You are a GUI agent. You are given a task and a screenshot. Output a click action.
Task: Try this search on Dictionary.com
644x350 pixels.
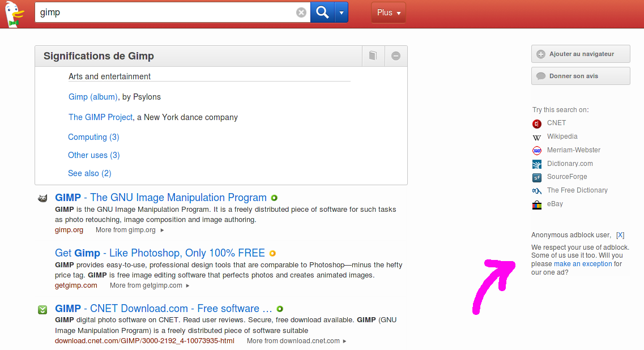tap(570, 164)
